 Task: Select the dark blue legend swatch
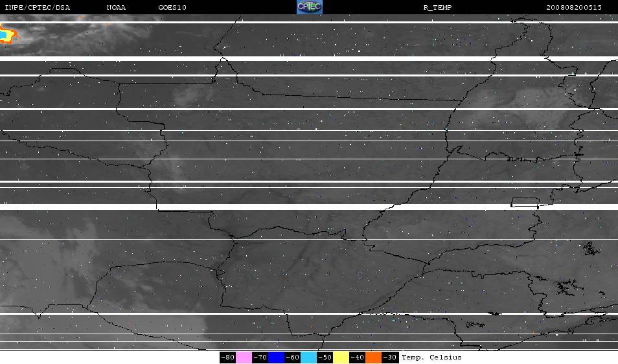[276, 357]
